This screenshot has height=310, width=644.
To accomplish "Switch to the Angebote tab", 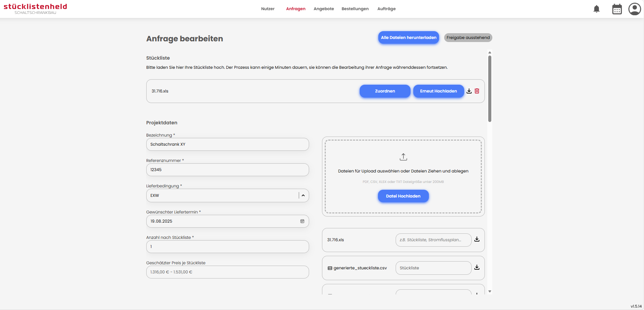I will [324, 9].
